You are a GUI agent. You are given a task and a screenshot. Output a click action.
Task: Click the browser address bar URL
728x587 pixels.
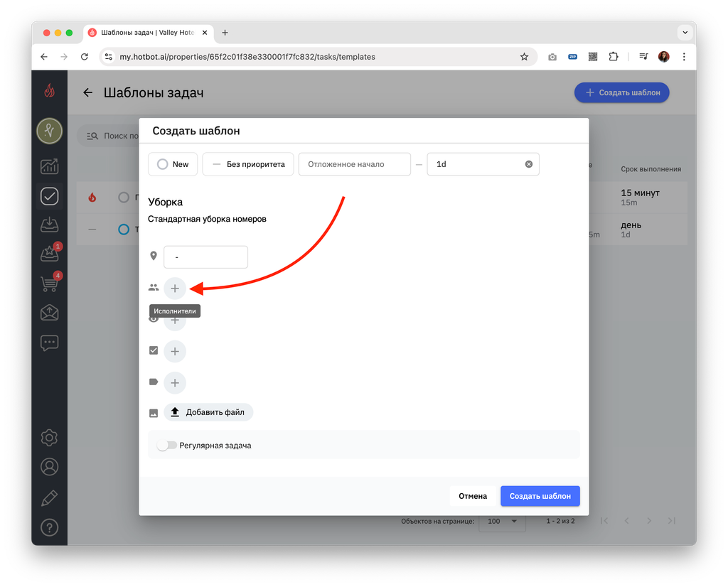click(x=247, y=57)
